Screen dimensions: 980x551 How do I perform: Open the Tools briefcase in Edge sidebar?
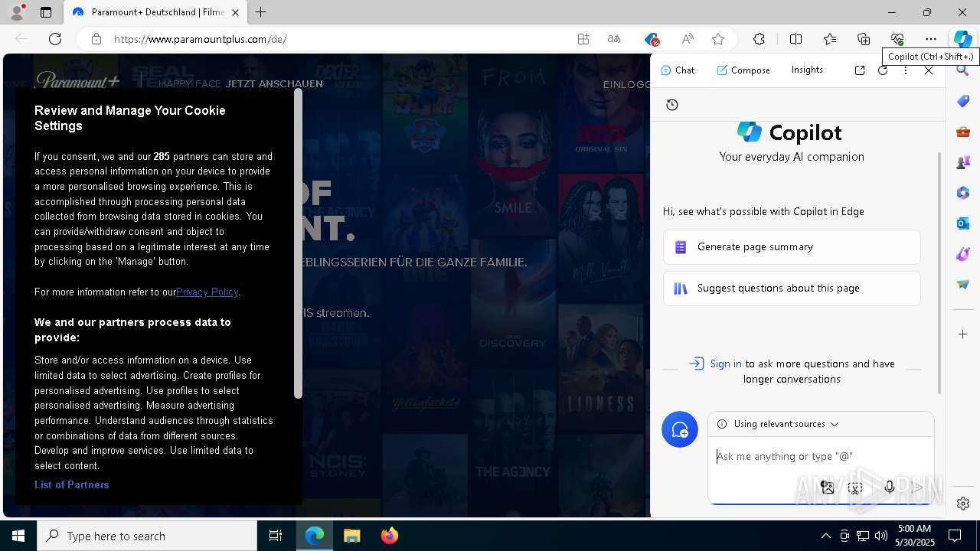[963, 132]
